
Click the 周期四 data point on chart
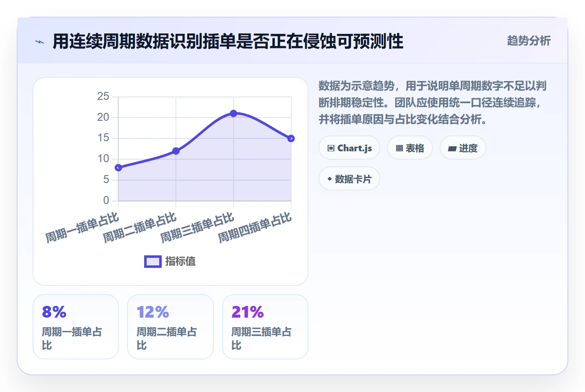pos(291,138)
